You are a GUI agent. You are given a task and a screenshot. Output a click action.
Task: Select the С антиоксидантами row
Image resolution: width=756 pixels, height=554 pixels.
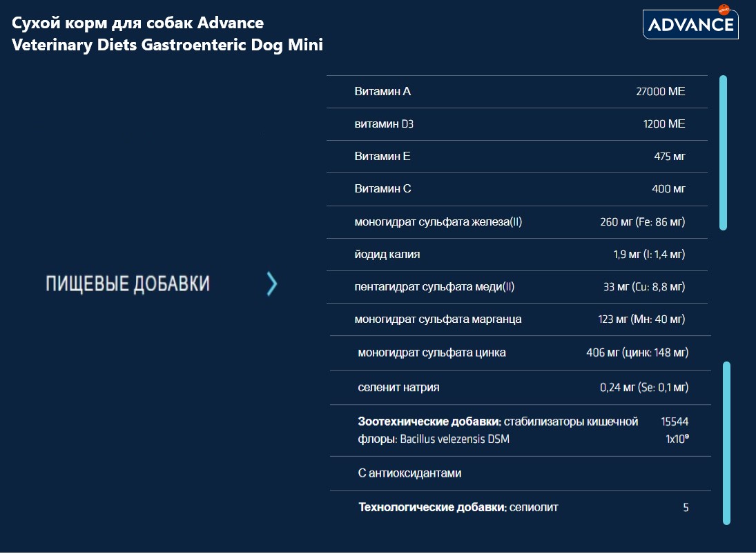(521, 473)
